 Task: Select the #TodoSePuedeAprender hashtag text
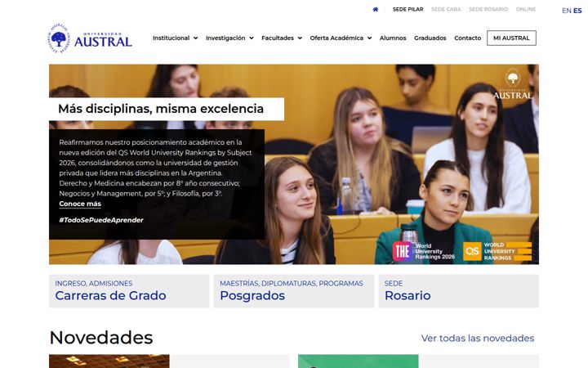(101, 220)
